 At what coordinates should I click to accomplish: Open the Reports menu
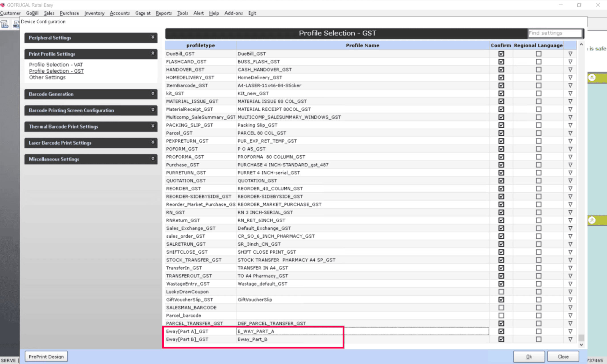click(163, 13)
